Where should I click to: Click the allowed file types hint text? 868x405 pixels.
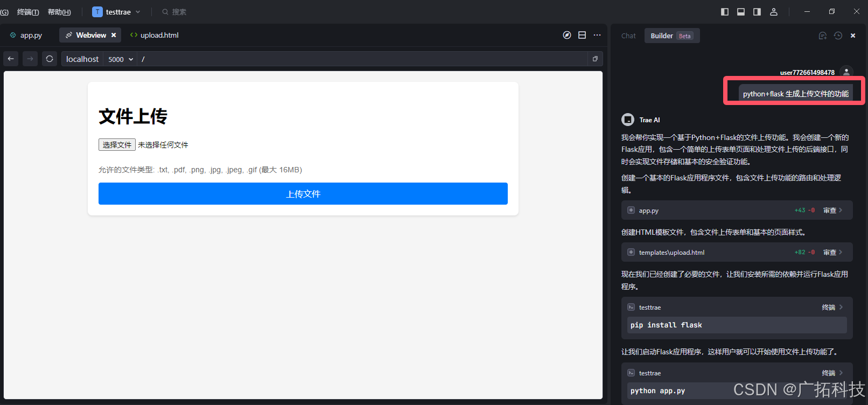click(x=200, y=170)
